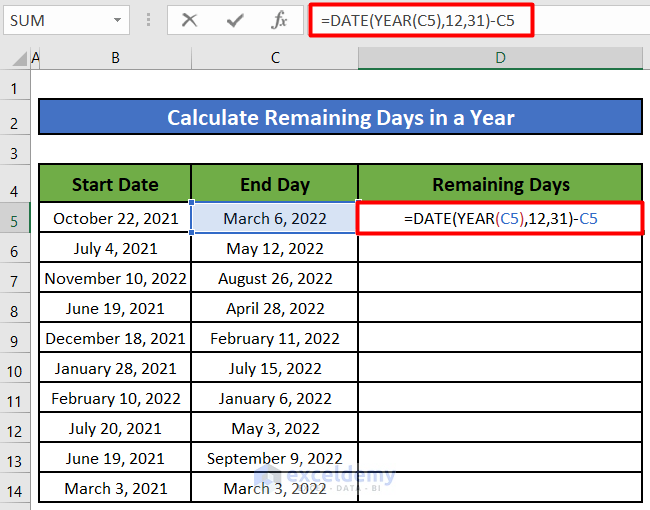This screenshot has height=510, width=650.
Task: Select row 5 header
Action: click(x=15, y=219)
